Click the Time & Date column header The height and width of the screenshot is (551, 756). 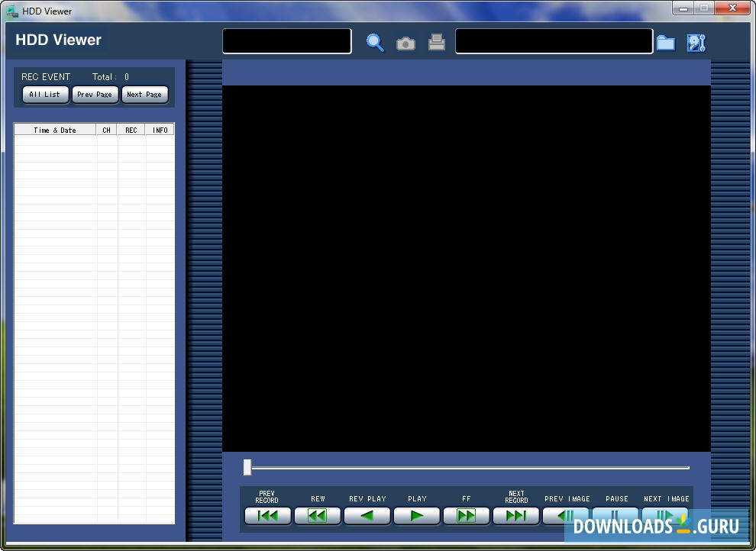[55, 130]
